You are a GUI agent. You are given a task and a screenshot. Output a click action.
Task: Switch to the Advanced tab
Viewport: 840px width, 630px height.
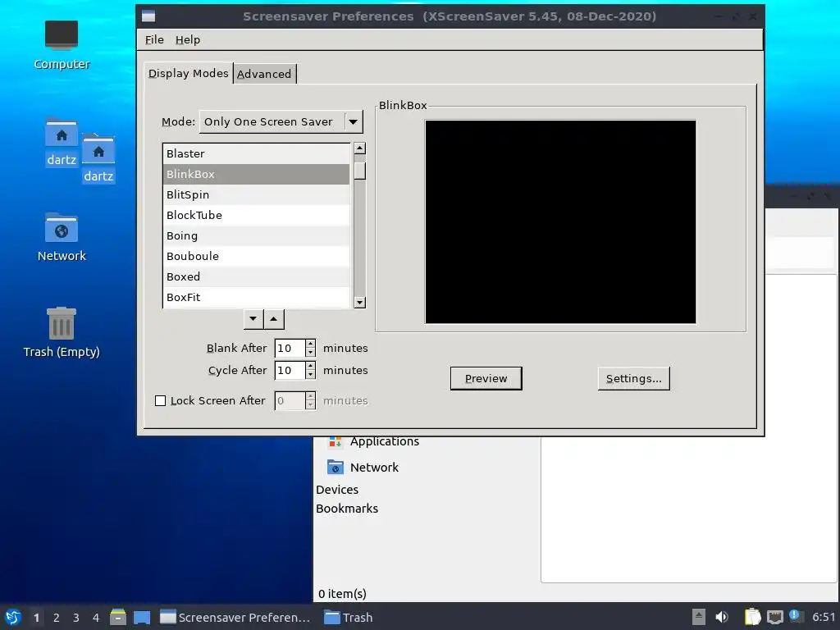(x=264, y=74)
